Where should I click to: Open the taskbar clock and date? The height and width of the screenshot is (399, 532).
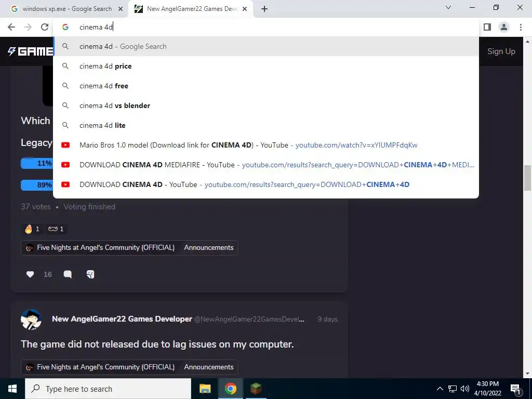pos(487,389)
